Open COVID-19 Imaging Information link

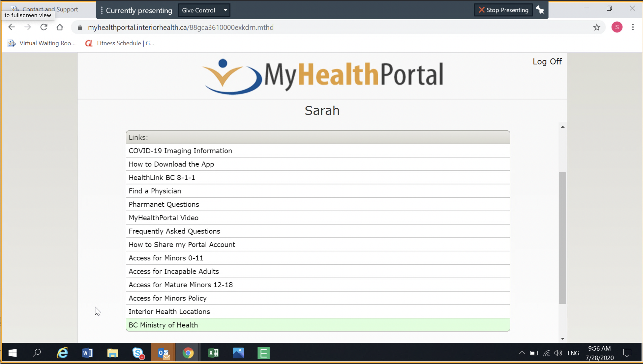[x=180, y=151]
